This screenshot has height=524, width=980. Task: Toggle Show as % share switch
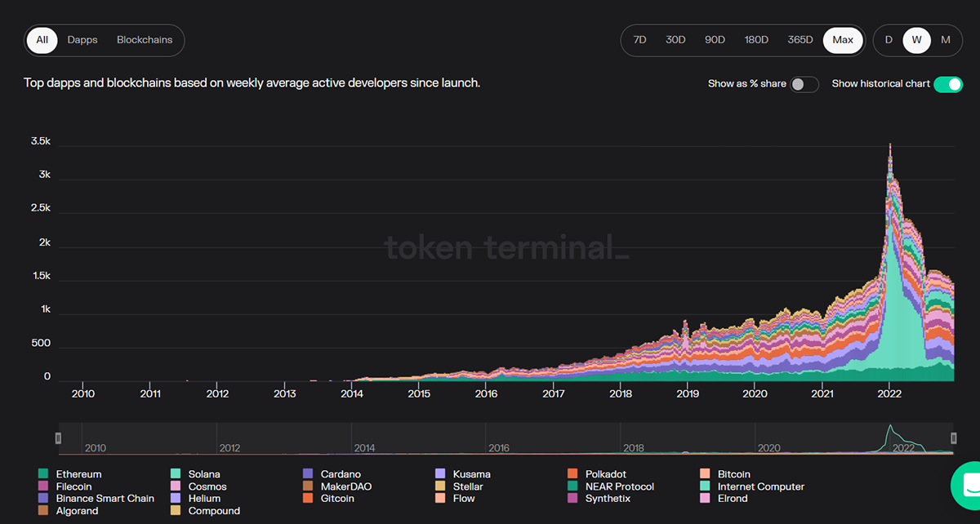804,84
